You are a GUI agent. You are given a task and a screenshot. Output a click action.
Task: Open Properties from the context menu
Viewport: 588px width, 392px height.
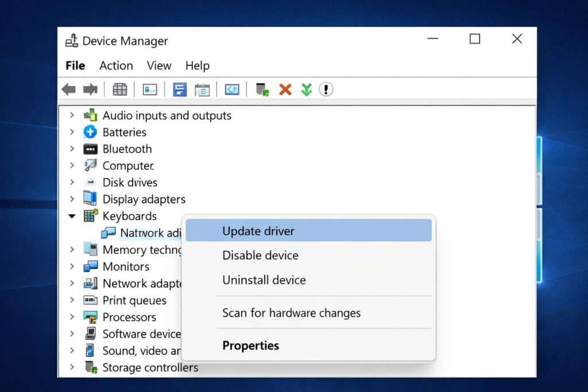(x=250, y=346)
